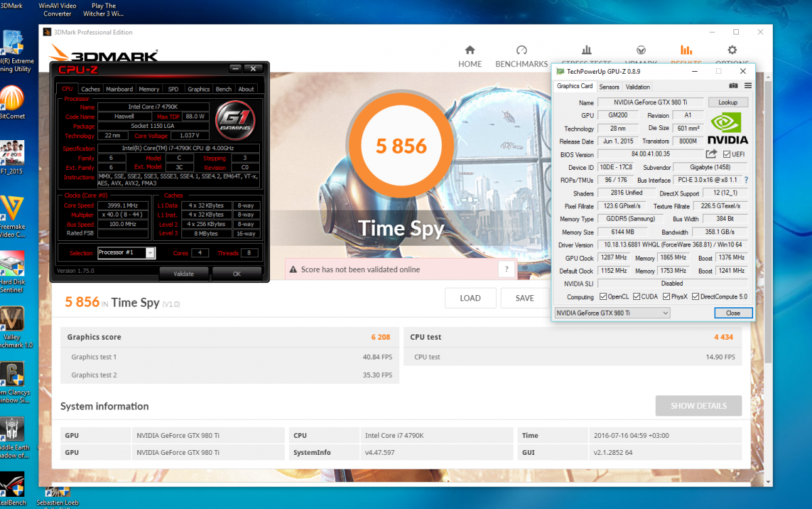
Task: Switch to the Validation tab in GPU-Z
Action: tap(638, 87)
